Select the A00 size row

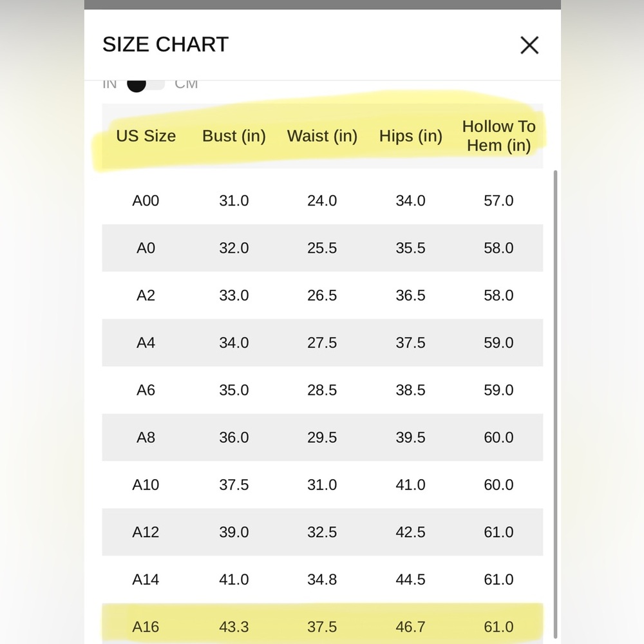323,200
